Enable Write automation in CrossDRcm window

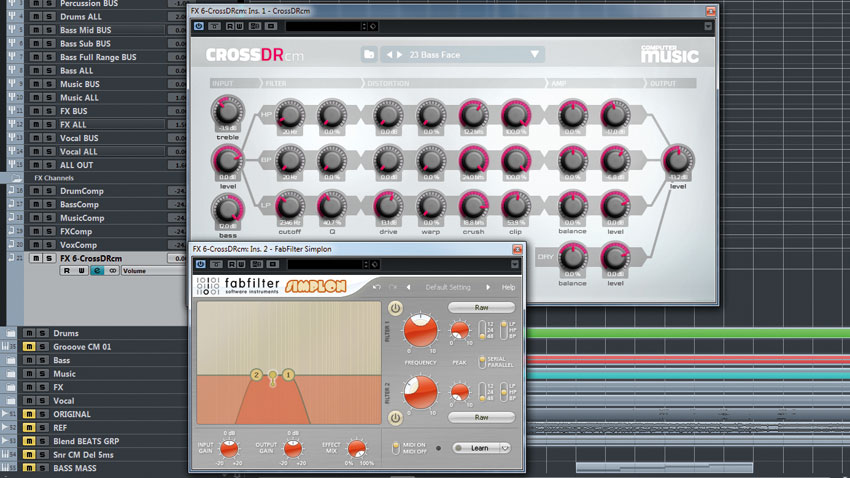click(x=239, y=26)
